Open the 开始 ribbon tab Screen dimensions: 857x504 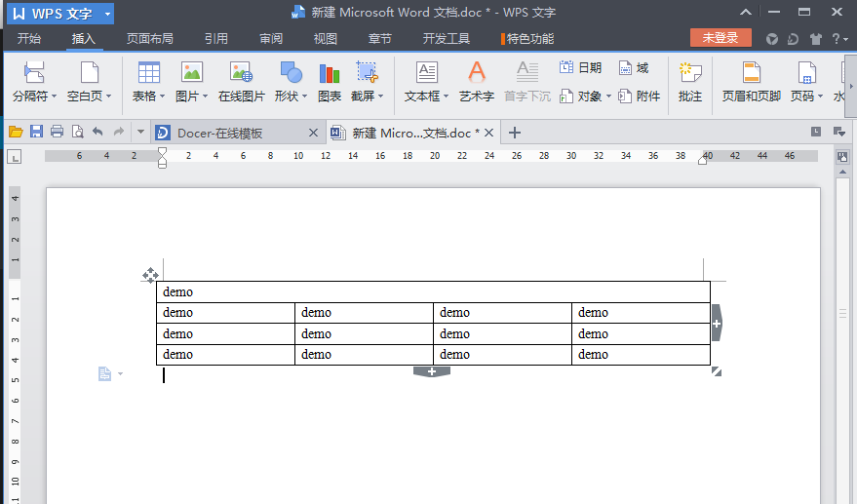pos(29,39)
